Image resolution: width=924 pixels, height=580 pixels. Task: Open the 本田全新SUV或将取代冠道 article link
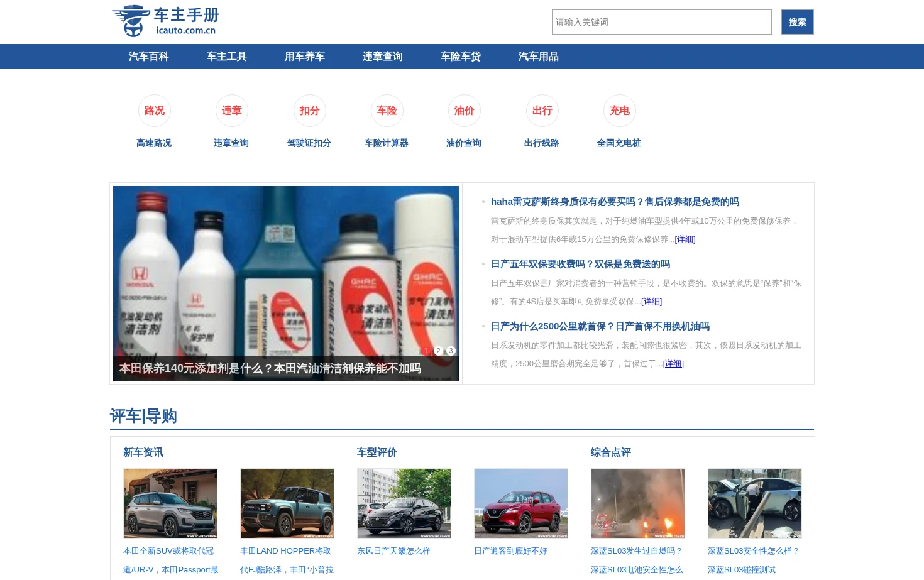(171, 561)
